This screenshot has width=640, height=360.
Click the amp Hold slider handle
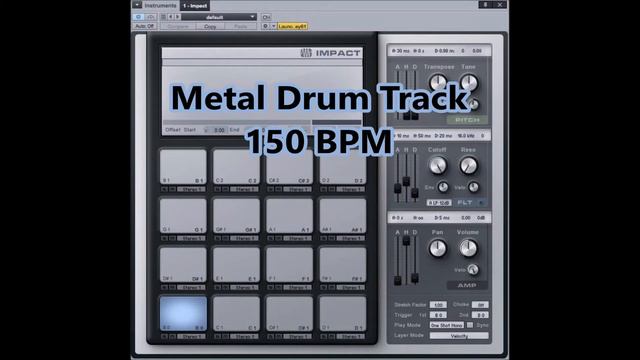click(x=406, y=241)
